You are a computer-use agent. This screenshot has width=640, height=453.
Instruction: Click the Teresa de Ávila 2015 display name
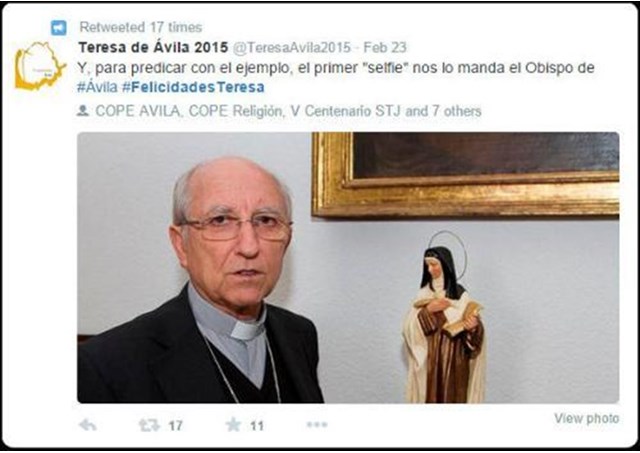click(153, 47)
